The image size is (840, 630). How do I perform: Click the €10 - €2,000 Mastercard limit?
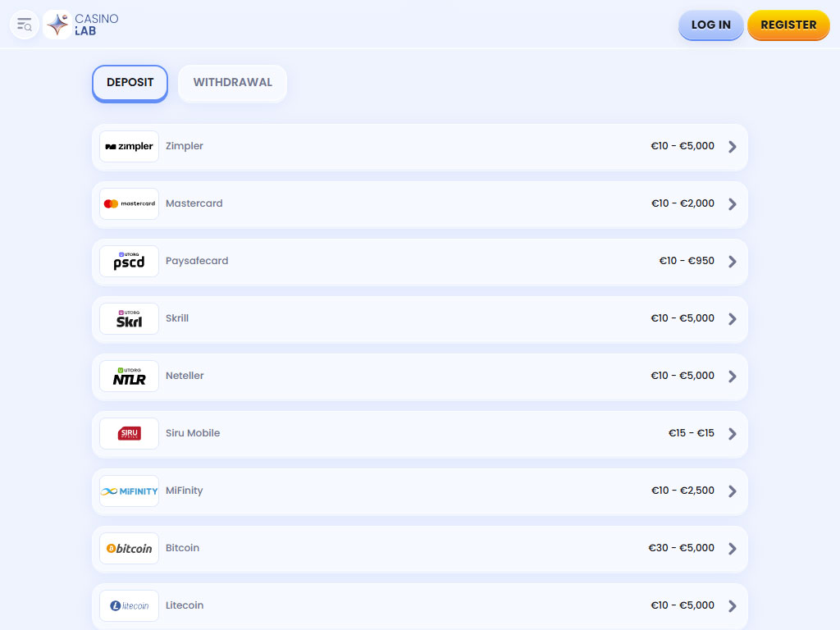(x=682, y=203)
